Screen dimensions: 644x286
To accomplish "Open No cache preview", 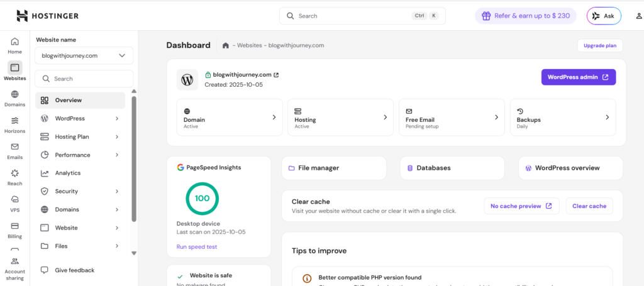I will 521,206.
